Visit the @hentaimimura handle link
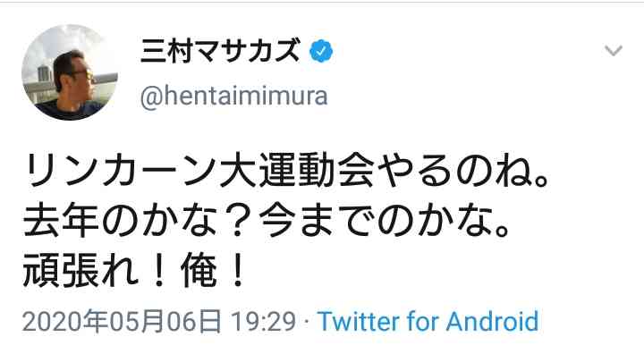 233,96
